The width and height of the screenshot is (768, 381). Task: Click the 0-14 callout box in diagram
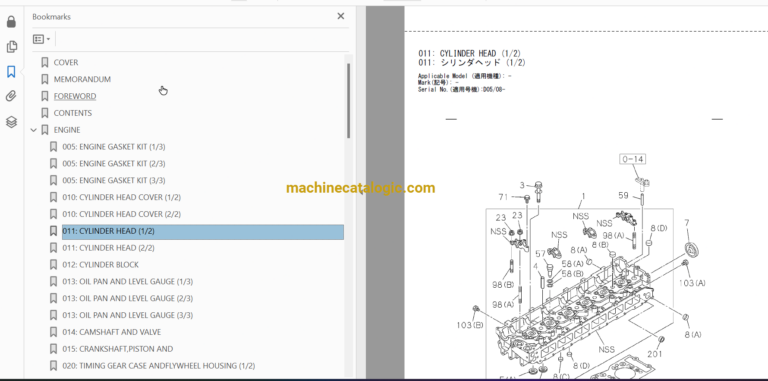[x=632, y=159]
